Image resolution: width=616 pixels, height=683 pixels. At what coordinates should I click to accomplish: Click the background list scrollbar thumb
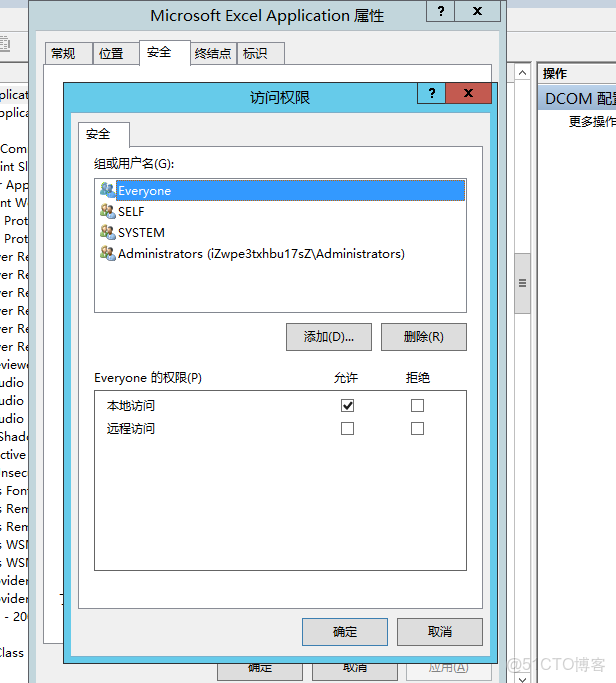(522, 284)
